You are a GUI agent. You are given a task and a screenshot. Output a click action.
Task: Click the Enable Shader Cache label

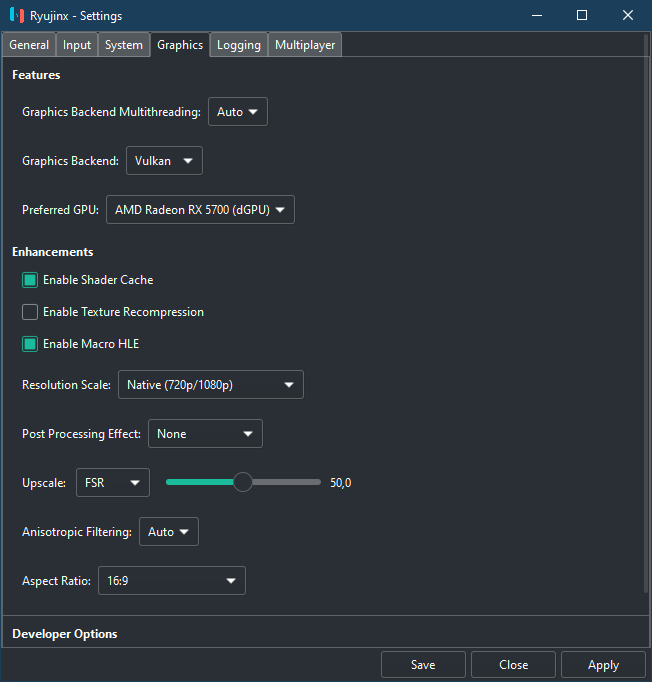[98, 280]
